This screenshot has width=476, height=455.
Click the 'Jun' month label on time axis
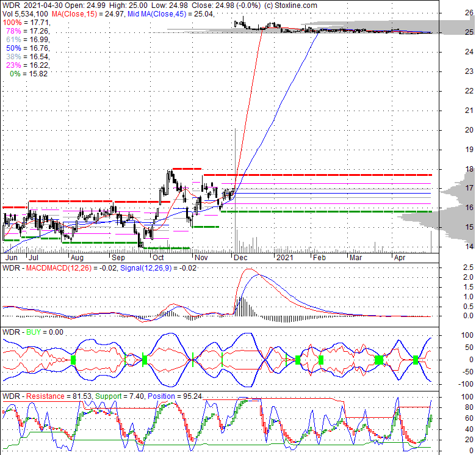[12, 258]
